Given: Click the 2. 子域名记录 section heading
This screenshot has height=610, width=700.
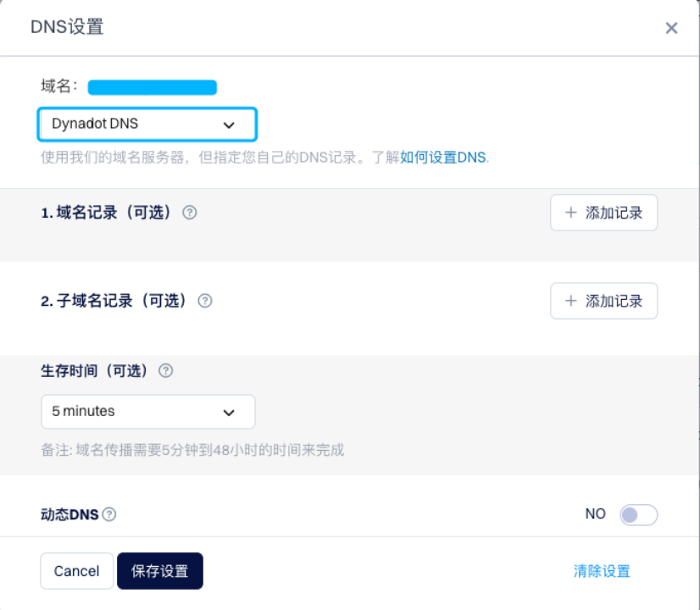Looking at the screenshot, I should point(114,301).
